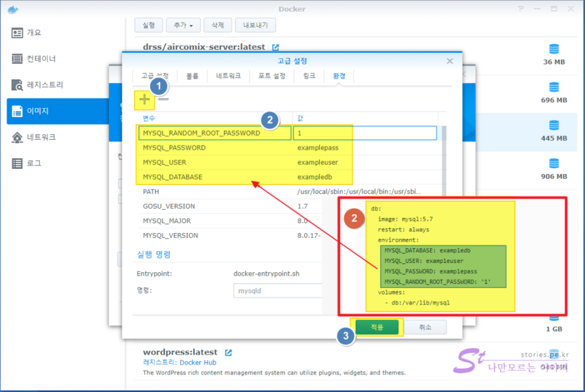Edit the value field containing 1
This screenshot has width=585, height=392.
point(364,133)
